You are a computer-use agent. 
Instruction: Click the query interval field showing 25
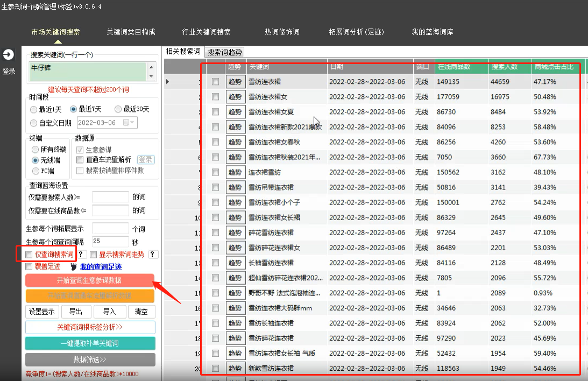(111, 242)
